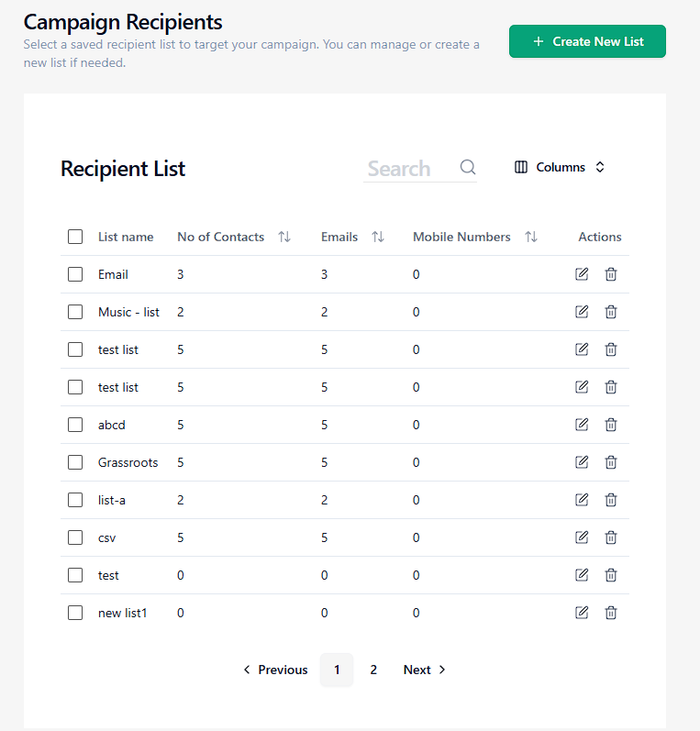Click the List name column header
Screen dimensions: 700x731
(x=126, y=237)
